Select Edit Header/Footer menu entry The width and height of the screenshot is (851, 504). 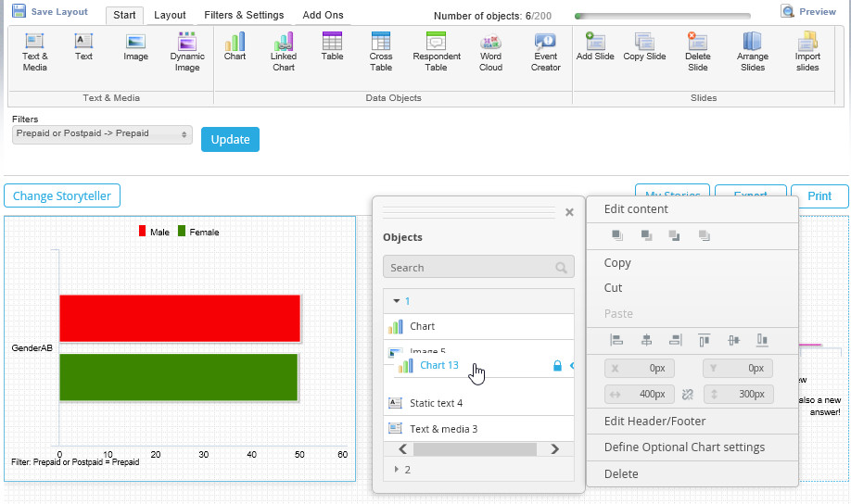click(x=654, y=421)
